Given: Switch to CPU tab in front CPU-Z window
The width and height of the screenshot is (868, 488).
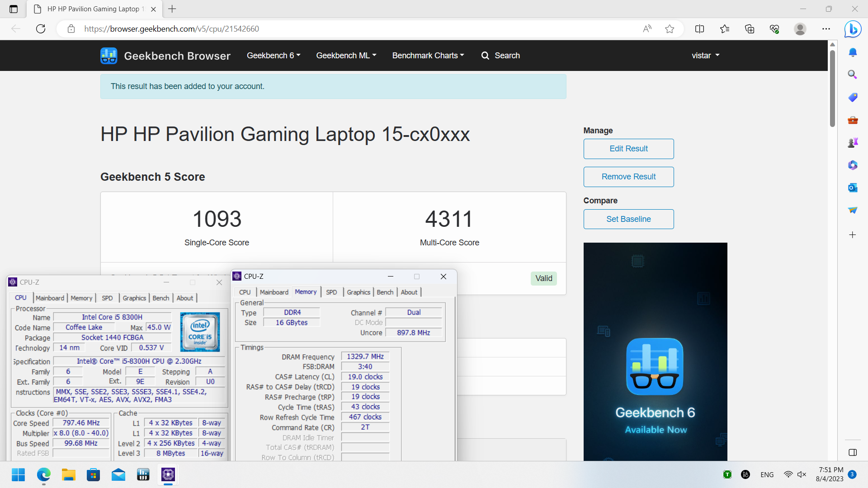Looking at the screenshot, I should pyautogui.click(x=245, y=292).
